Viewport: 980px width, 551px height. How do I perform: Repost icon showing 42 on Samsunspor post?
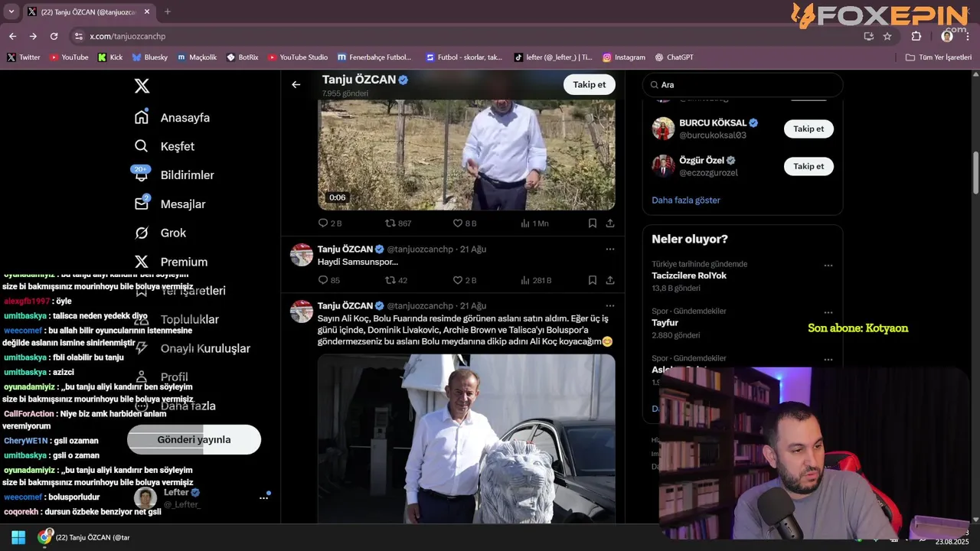click(390, 280)
